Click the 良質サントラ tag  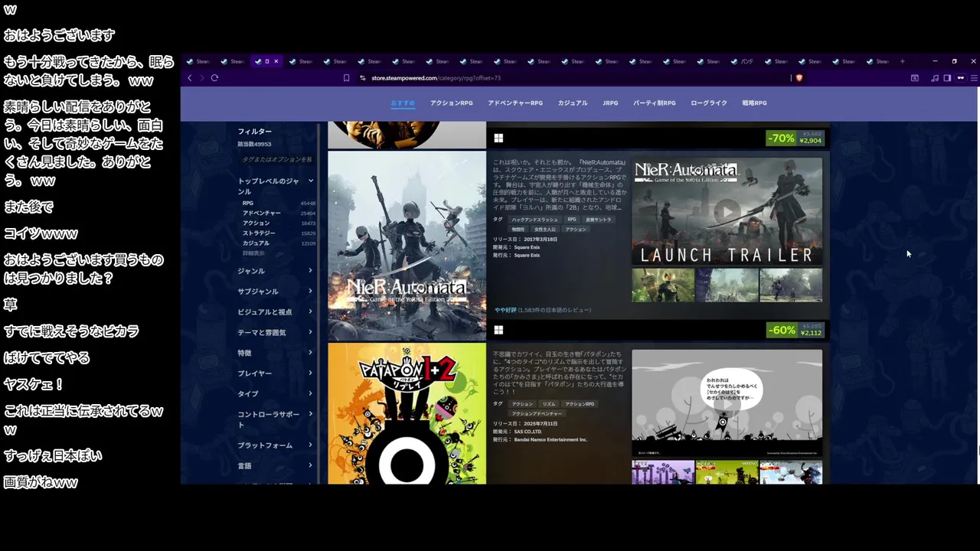599,220
